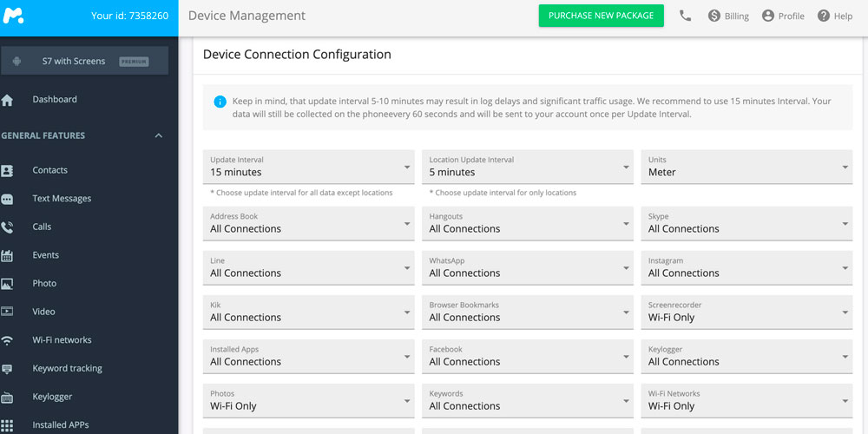
Task: Open the Units dropdown
Action: coord(746,167)
